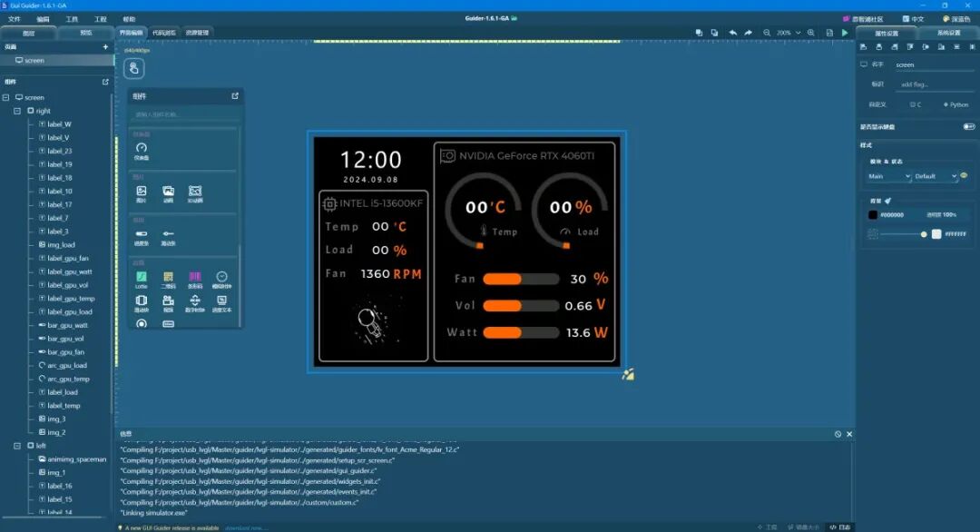
Task: Redo the last action
Action: [x=748, y=33]
